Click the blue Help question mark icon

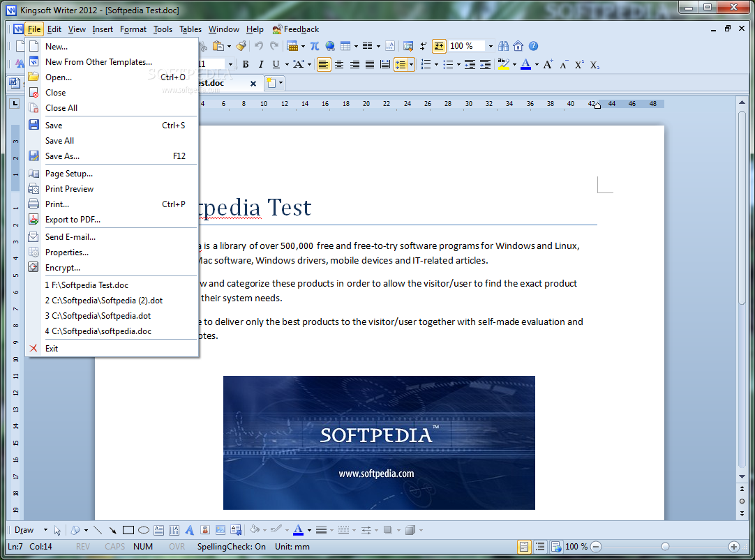tap(533, 46)
